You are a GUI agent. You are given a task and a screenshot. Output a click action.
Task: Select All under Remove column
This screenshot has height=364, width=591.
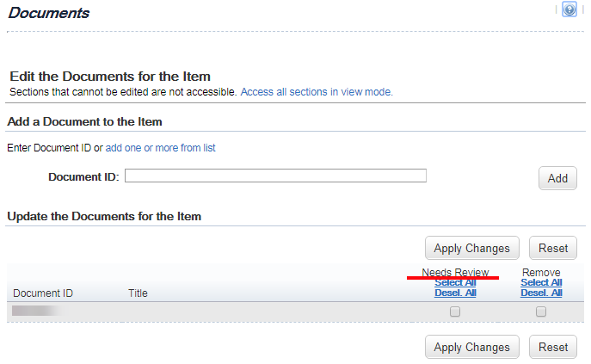coord(541,282)
